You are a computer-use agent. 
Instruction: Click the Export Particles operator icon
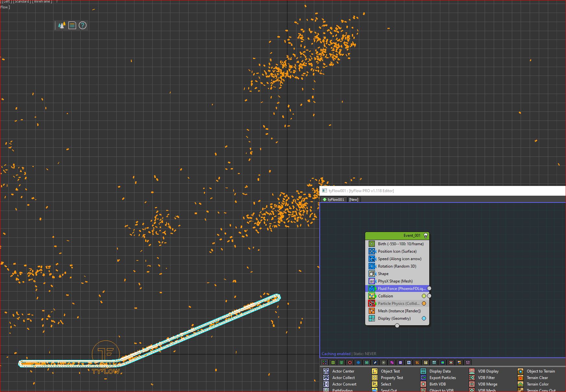pyautogui.click(x=423, y=378)
